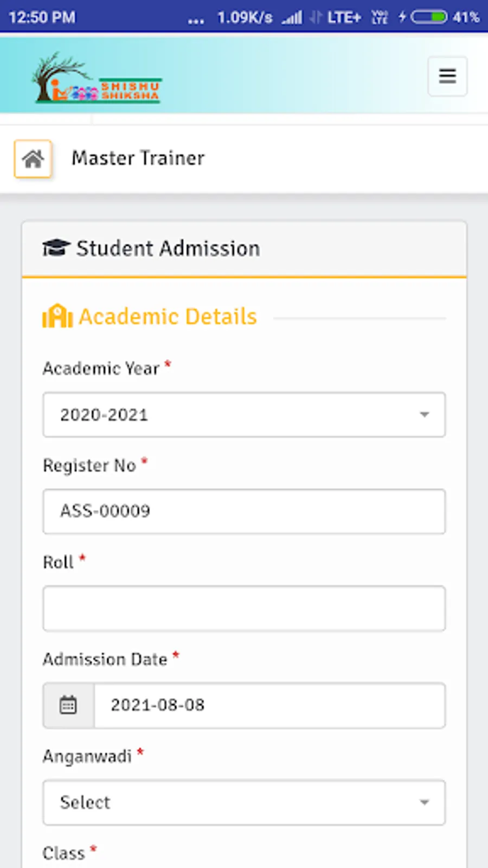Tap the graduation cap icon
This screenshot has width=488, height=868.
tap(56, 248)
